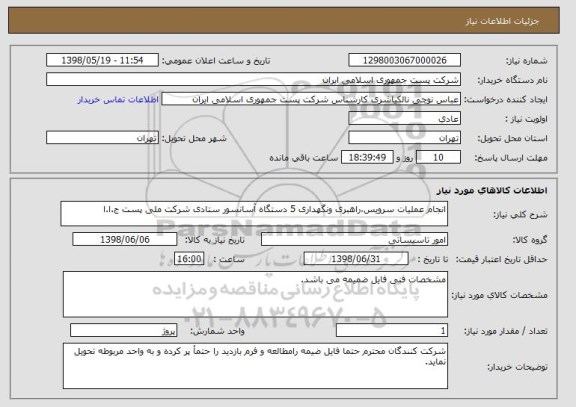Click the شماره نیاز label
576x407 pixels.
pos(527,61)
